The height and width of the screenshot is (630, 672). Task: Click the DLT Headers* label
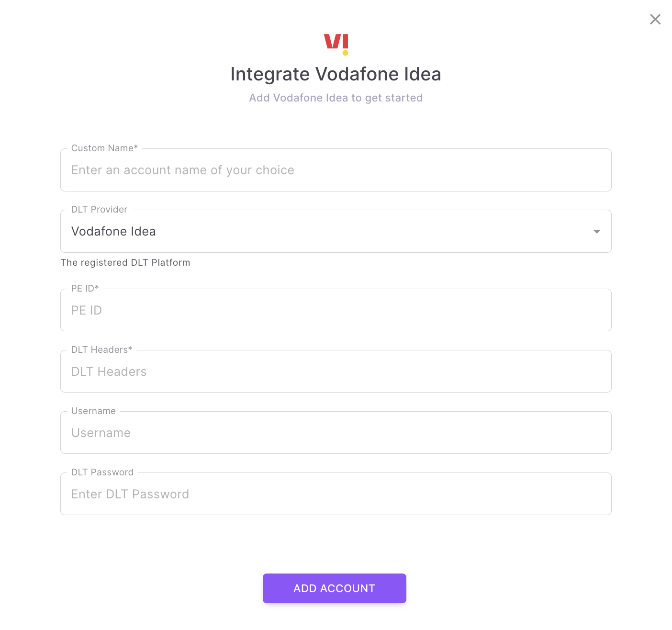coord(101,350)
